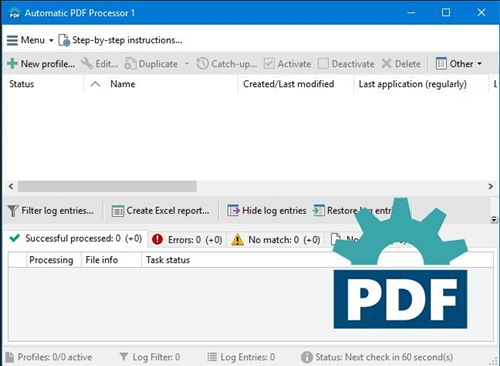
Task: Sort by Created/Last modified column
Action: (x=288, y=84)
